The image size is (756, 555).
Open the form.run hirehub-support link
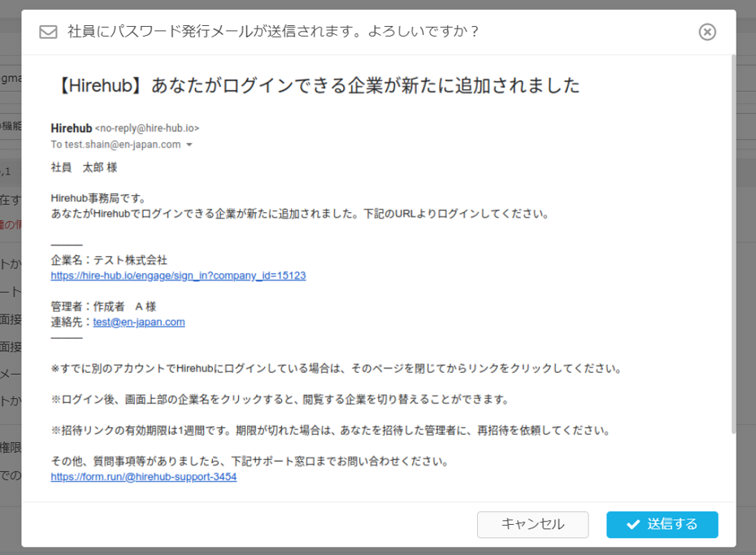143,477
